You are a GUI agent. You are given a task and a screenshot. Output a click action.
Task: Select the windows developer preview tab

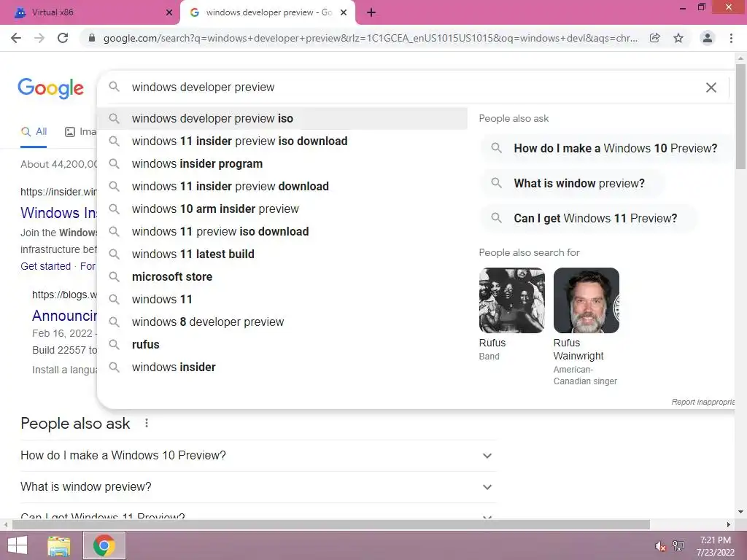[x=268, y=12]
